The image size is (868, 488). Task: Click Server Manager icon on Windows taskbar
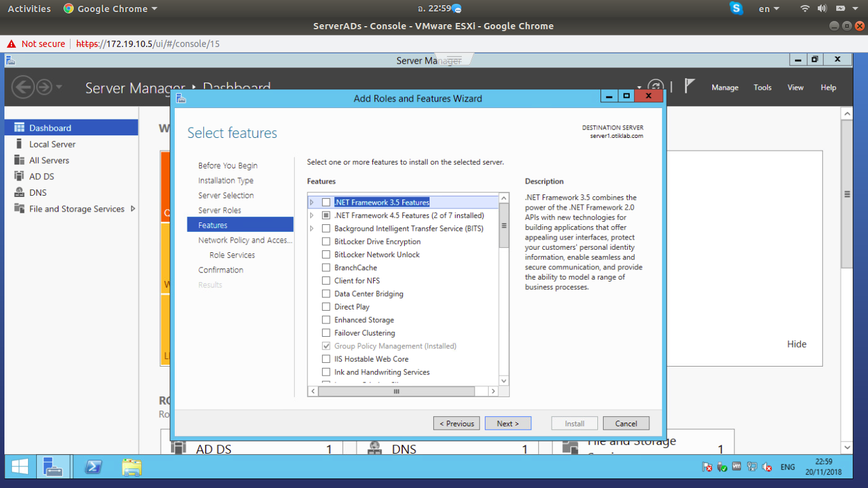click(x=53, y=467)
